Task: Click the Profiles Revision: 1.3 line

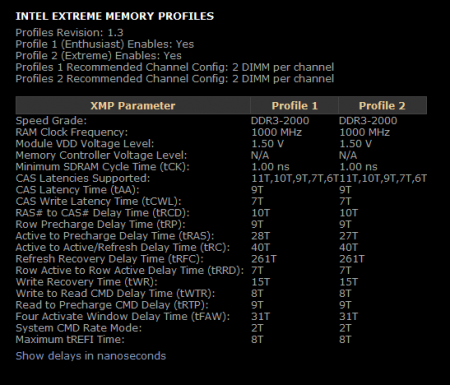Action: [69, 33]
